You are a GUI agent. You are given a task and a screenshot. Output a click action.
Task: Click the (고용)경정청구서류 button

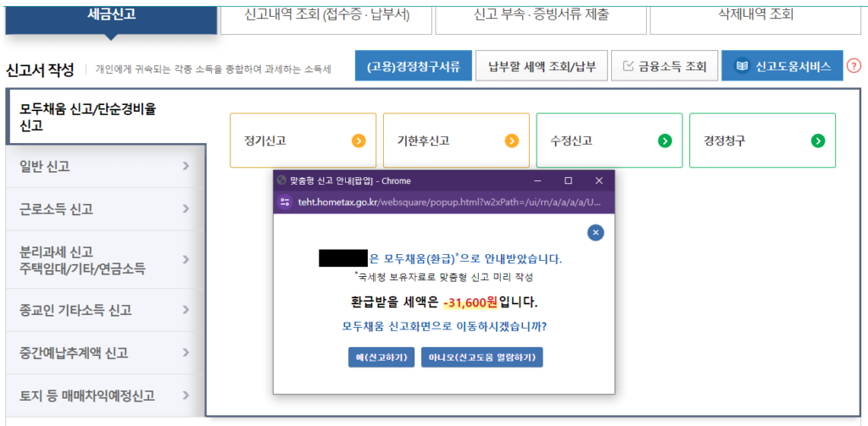click(413, 66)
